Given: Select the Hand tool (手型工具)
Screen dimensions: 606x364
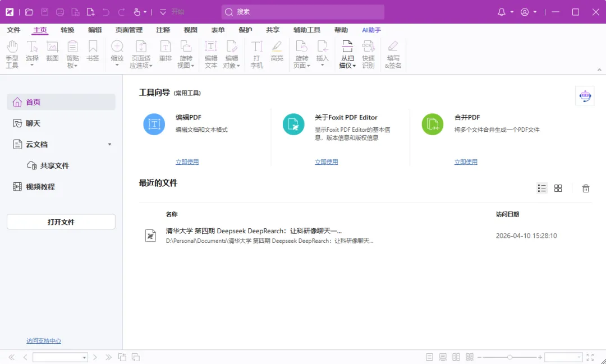Looking at the screenshot, I should [x=12, y=54].
